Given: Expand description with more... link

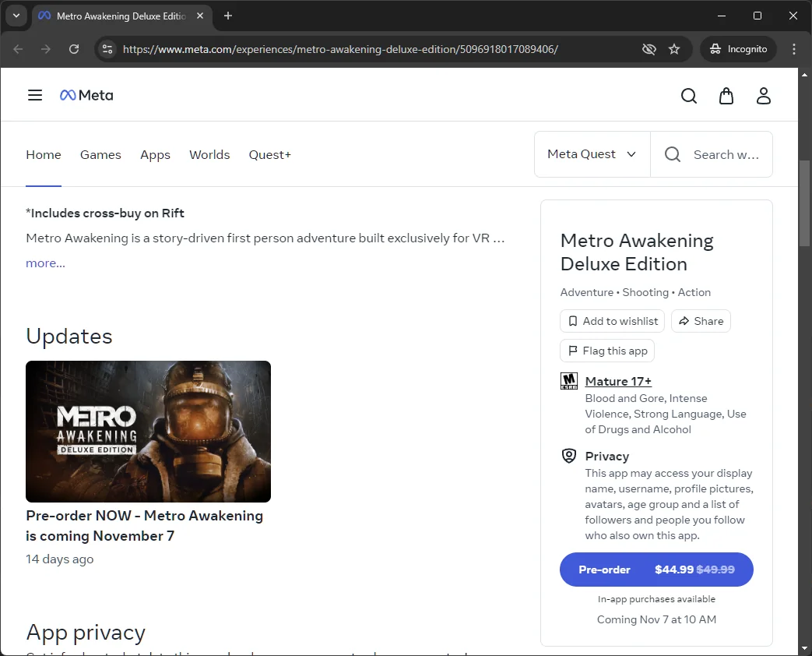Looking at the screenshot, I should point(46,263).
